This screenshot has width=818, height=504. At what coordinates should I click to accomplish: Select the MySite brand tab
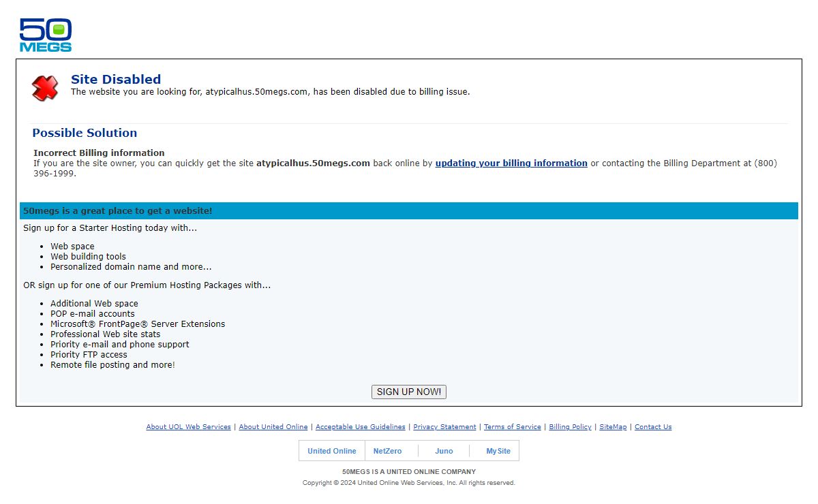point(498,451)
